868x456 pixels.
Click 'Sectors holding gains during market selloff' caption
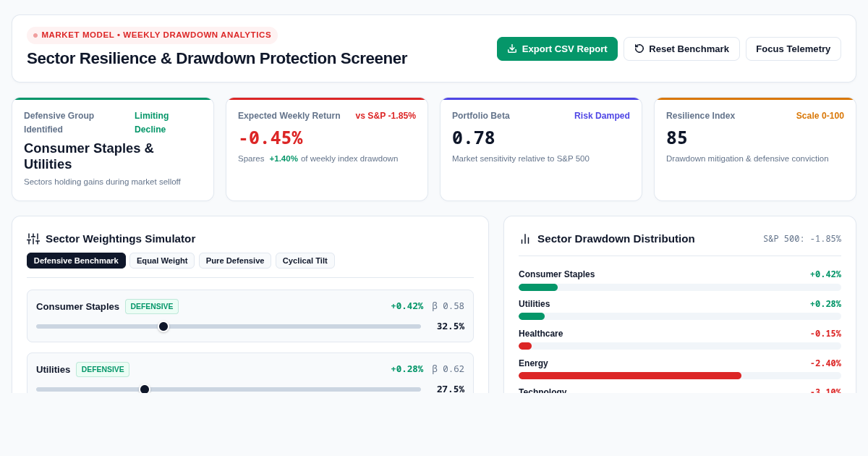click(x=102, y=182)
